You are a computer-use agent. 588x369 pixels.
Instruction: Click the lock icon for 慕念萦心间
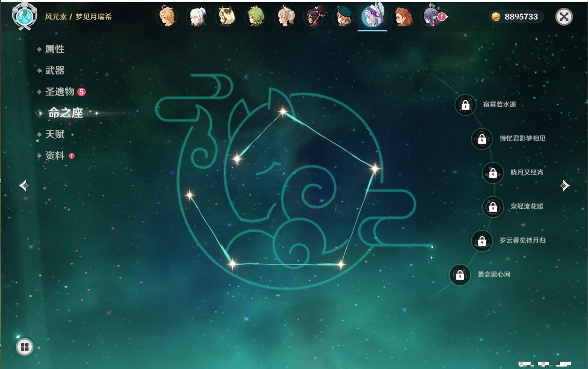click(x=460, y=275)
